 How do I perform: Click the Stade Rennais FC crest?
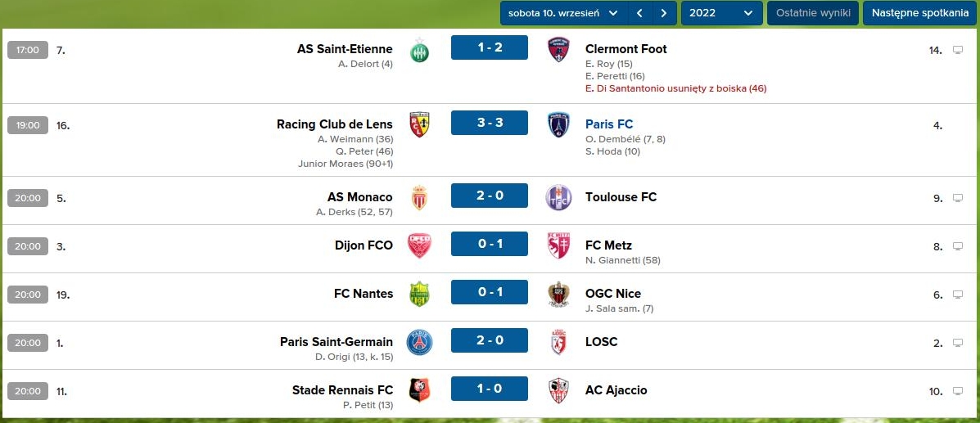419,390
